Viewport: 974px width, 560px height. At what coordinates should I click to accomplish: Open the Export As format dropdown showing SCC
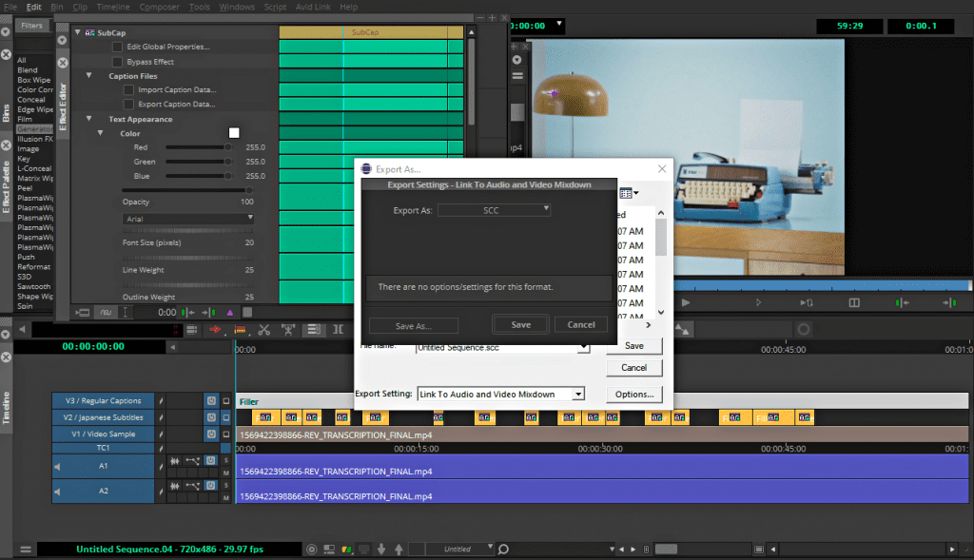495,209
